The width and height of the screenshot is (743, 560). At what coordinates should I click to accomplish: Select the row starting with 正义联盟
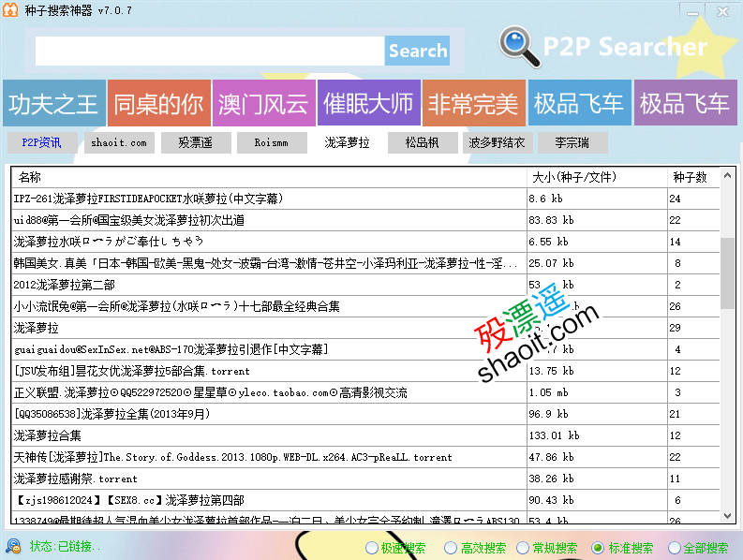(365, 392)
